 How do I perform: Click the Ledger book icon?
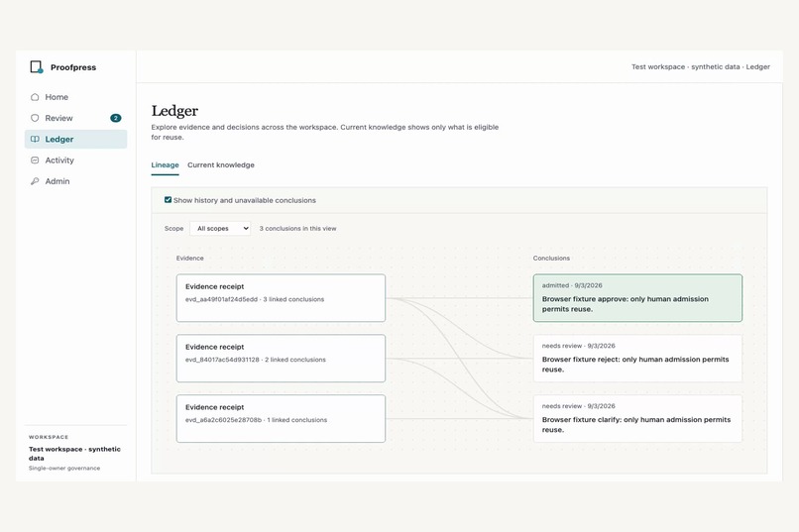click(x=35, y=139)
